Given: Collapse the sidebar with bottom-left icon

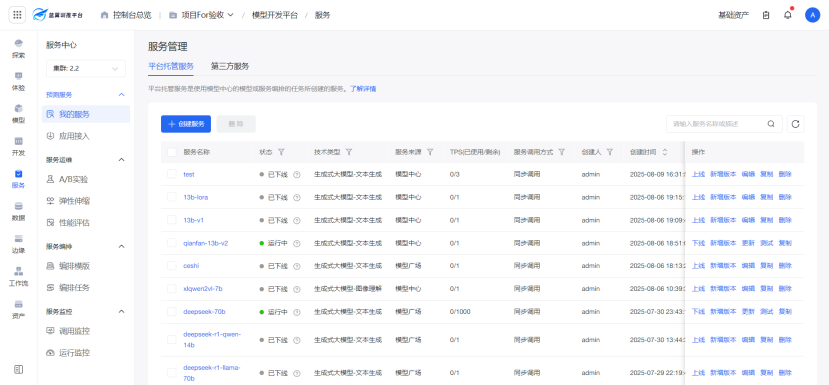Looking at the screenshot, I should [18, 369].
